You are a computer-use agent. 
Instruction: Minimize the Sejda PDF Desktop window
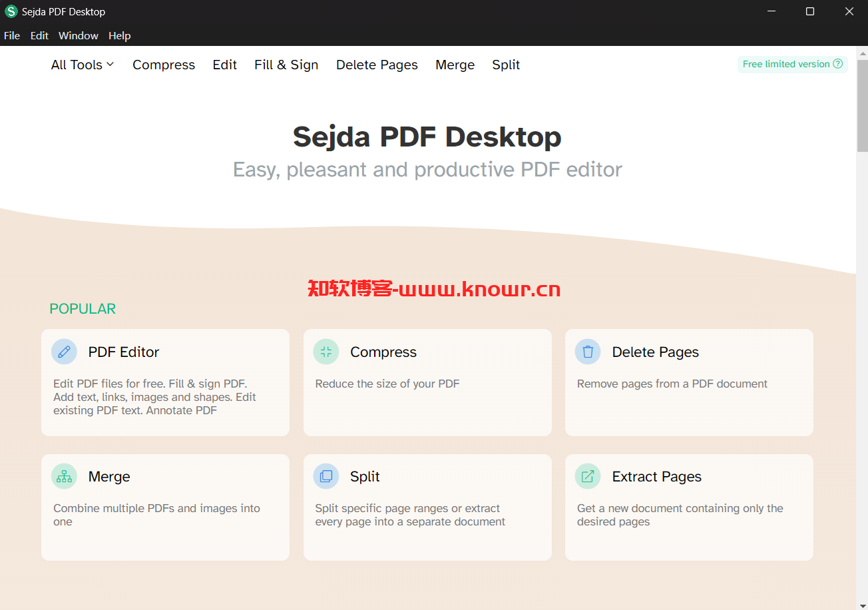(771, 11)
